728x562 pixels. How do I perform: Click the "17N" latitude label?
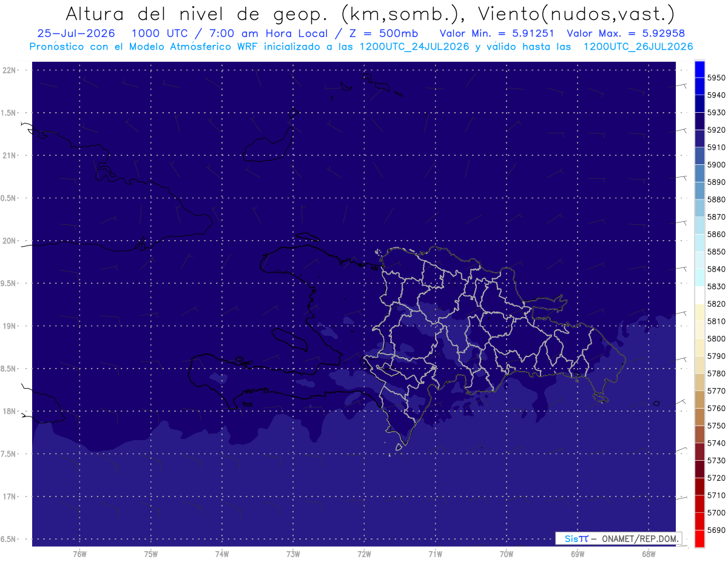10,497
